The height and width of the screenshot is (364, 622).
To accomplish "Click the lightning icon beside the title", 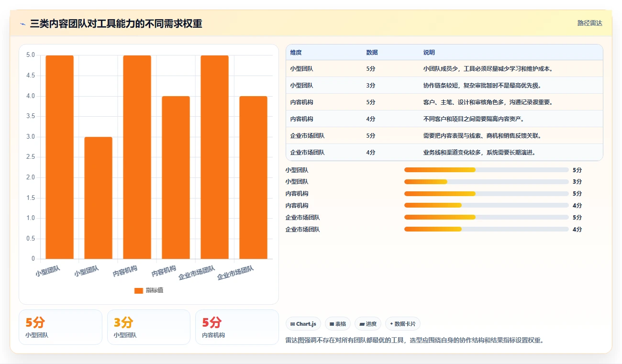I will coord(22,23).
